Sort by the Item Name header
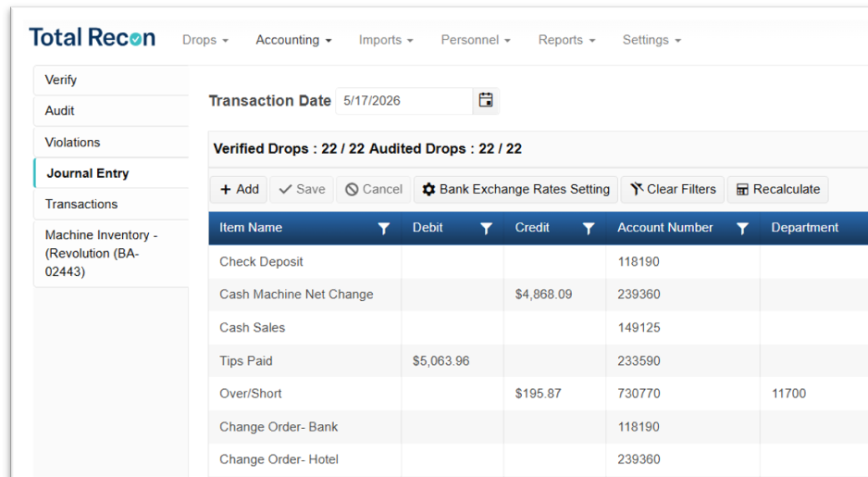 [251, 228]
